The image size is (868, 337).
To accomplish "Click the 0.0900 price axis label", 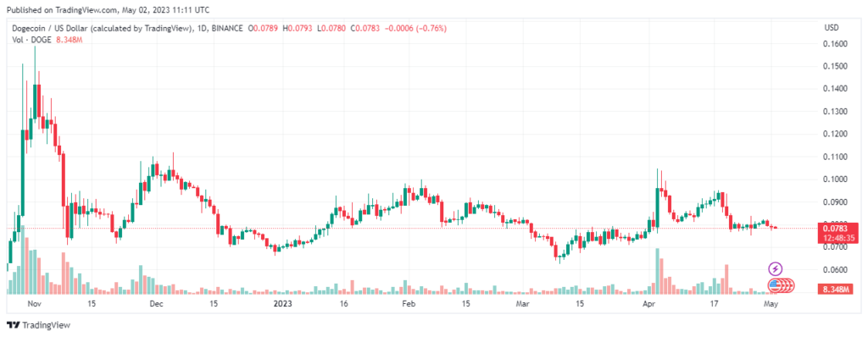I will 835,202.
